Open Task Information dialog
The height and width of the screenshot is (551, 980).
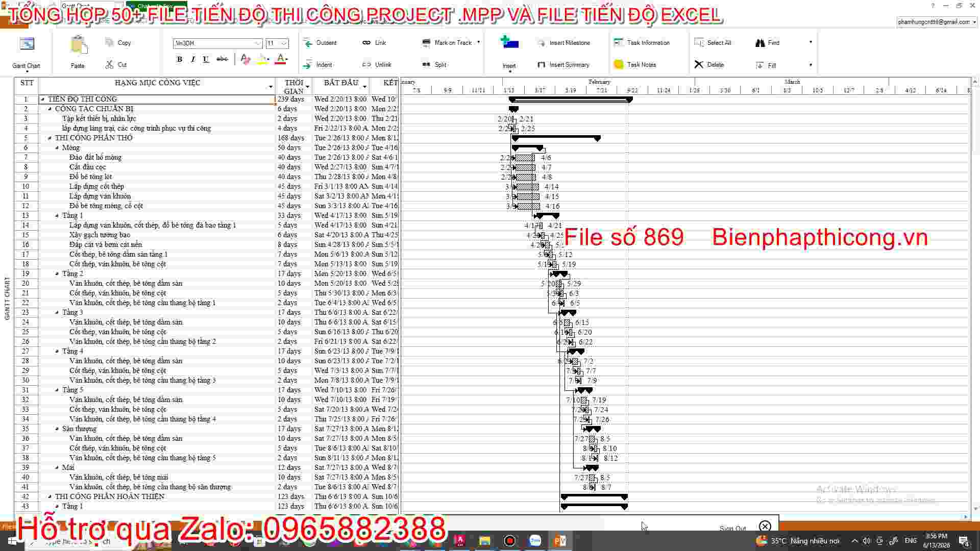[x=642, y=43]
